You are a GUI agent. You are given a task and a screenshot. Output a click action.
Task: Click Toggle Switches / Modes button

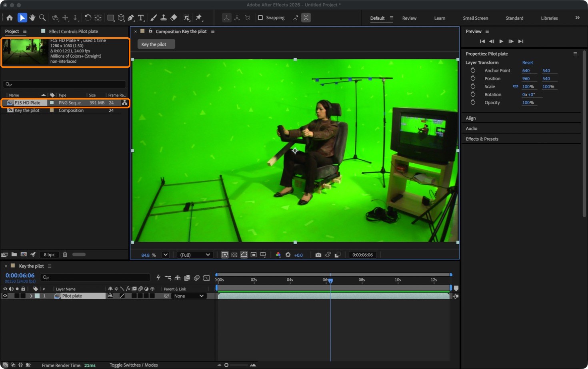pyautogui.click(x=134, y=365)
